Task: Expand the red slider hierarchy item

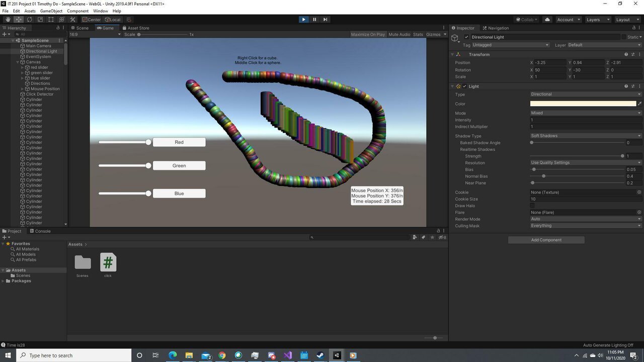Action: pos(23,67)
